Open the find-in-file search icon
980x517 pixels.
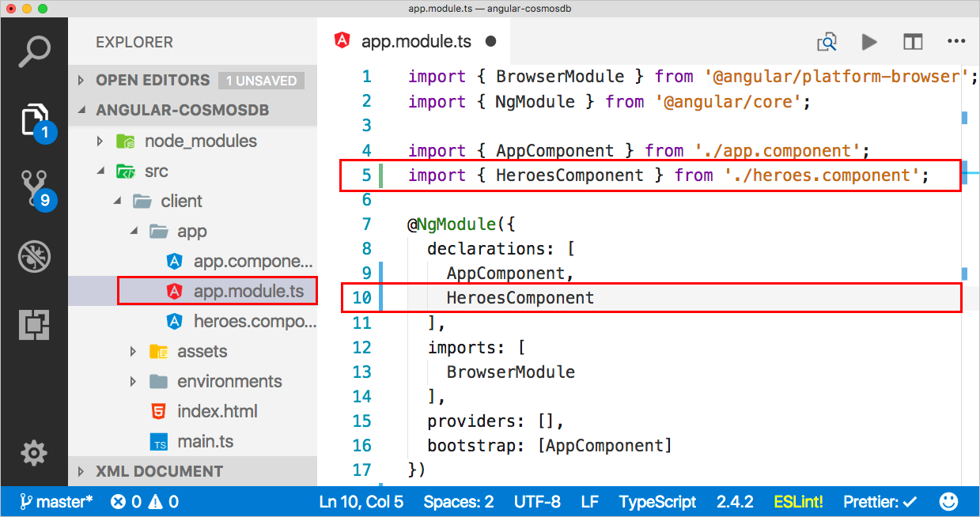[827, 41]
